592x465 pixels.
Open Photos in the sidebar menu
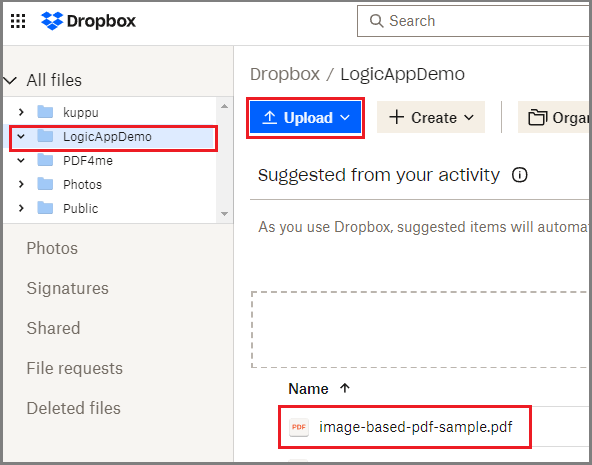point(52,248)
